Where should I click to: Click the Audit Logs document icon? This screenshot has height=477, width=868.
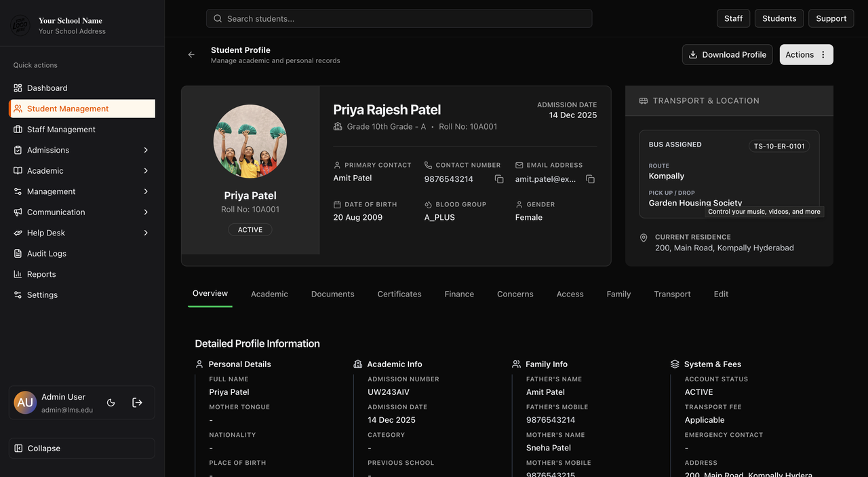[18, 254]
